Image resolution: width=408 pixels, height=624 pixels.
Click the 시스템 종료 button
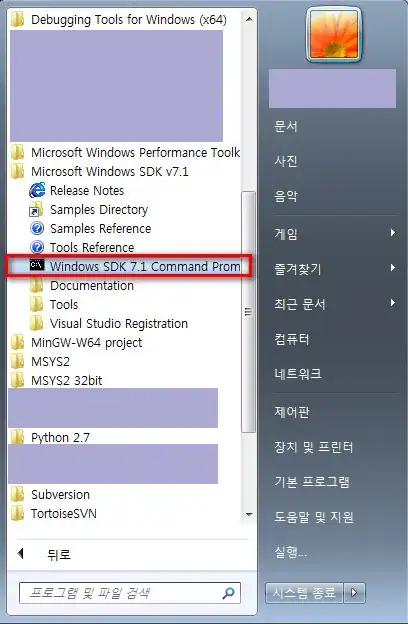tap(304, 593)
